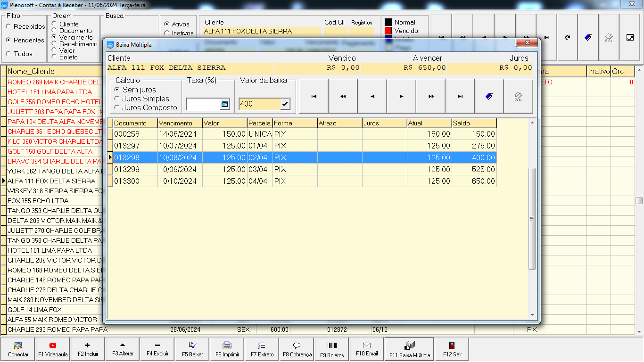Click F6 Imprimir printer button
644x362 pixels.
point(227,349)
